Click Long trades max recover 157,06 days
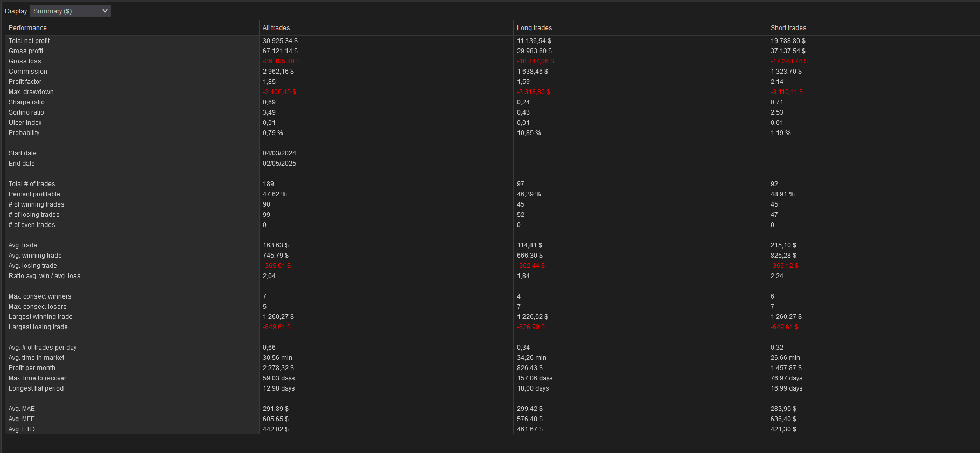 (x=535, y=378)
